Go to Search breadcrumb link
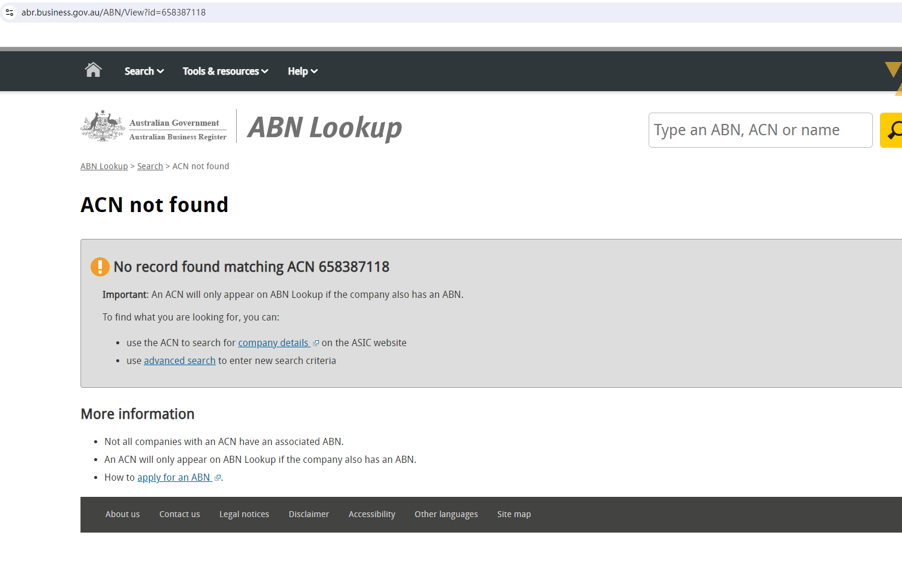Viewport: 902px width, 588px height. pos(150,166)
